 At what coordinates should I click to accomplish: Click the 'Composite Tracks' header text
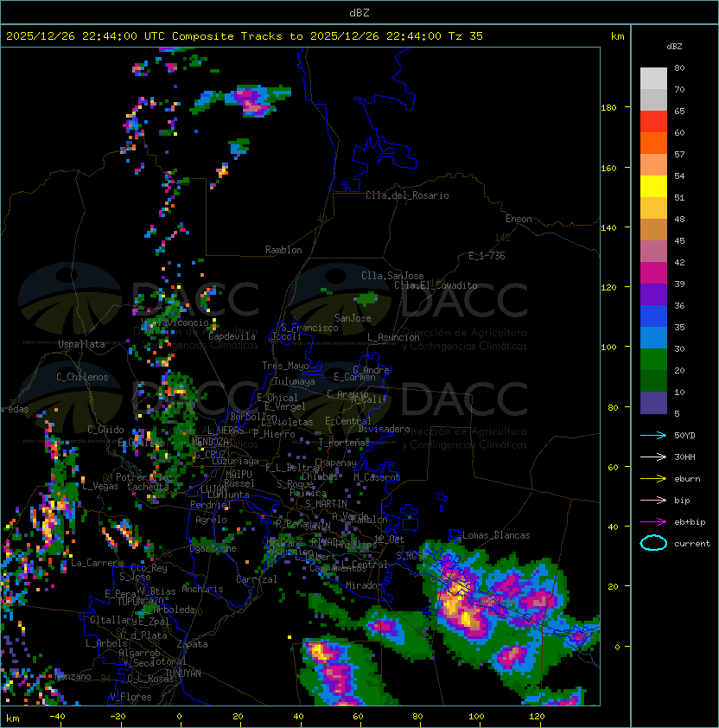pyautogui.click(x=227, y=35)
